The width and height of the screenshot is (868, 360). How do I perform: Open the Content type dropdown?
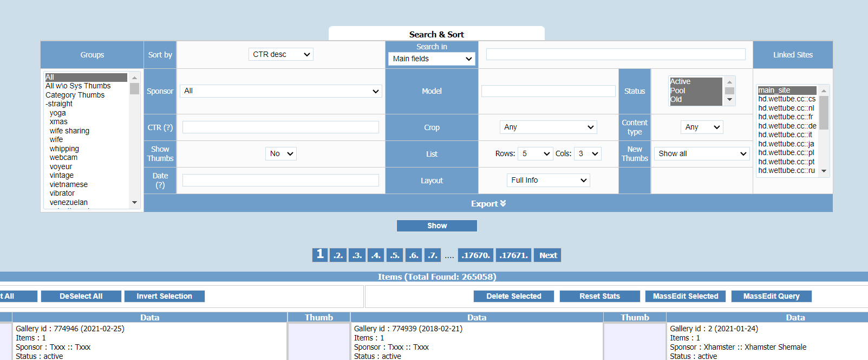(702, 127)
